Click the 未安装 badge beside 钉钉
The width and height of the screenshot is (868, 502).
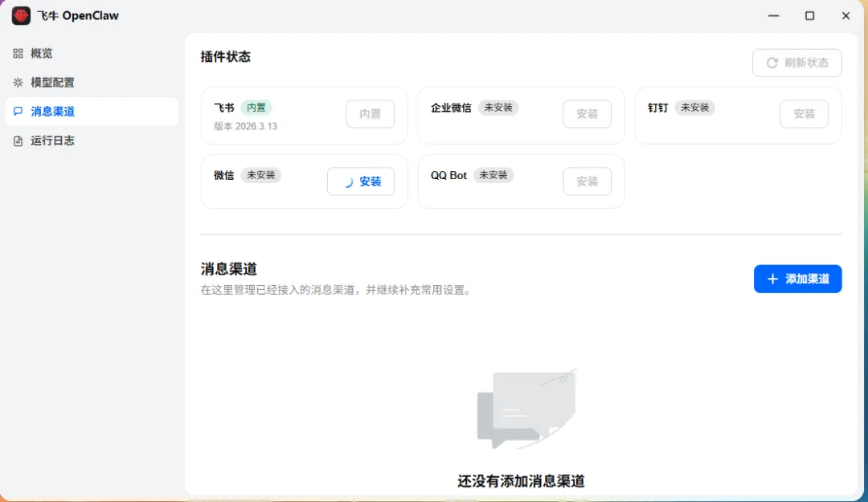pyautogui.click(x=694, y=108)
